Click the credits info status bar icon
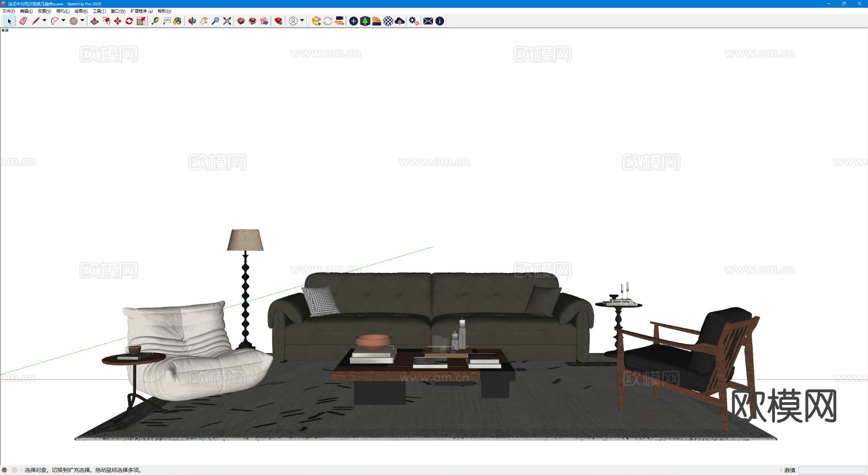Viewport: 868px width, 475px height. [14, 470]
